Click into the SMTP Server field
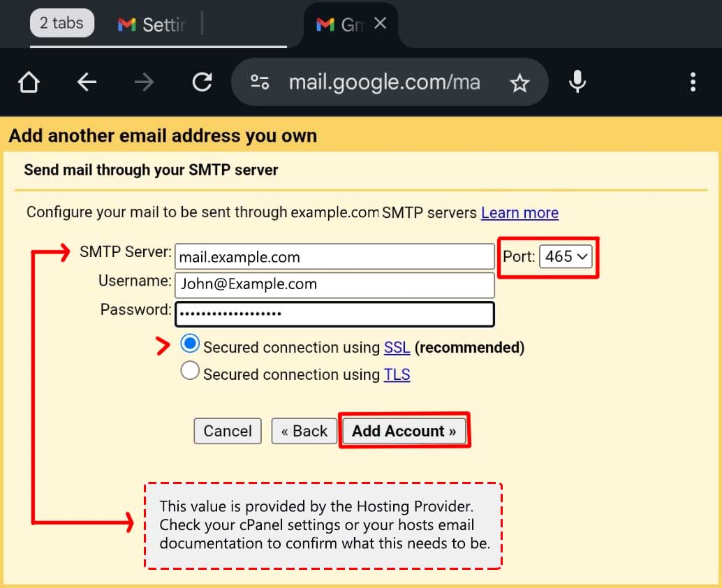Viewport: 722px width, 588px height. pyautogui.click(x=334, y=257)
